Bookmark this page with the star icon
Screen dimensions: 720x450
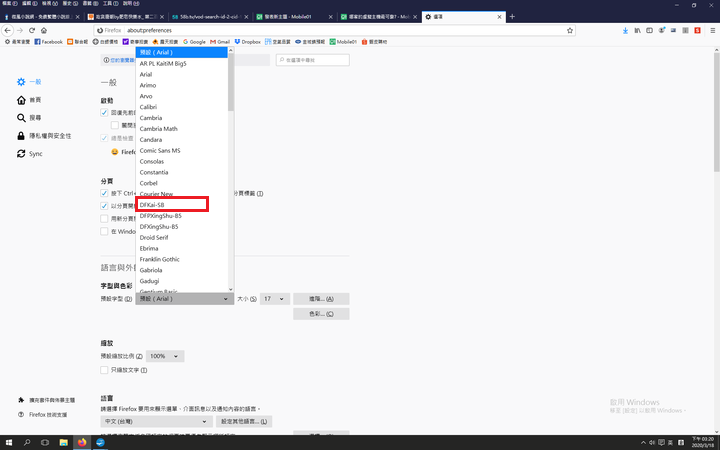coord(570,30)
